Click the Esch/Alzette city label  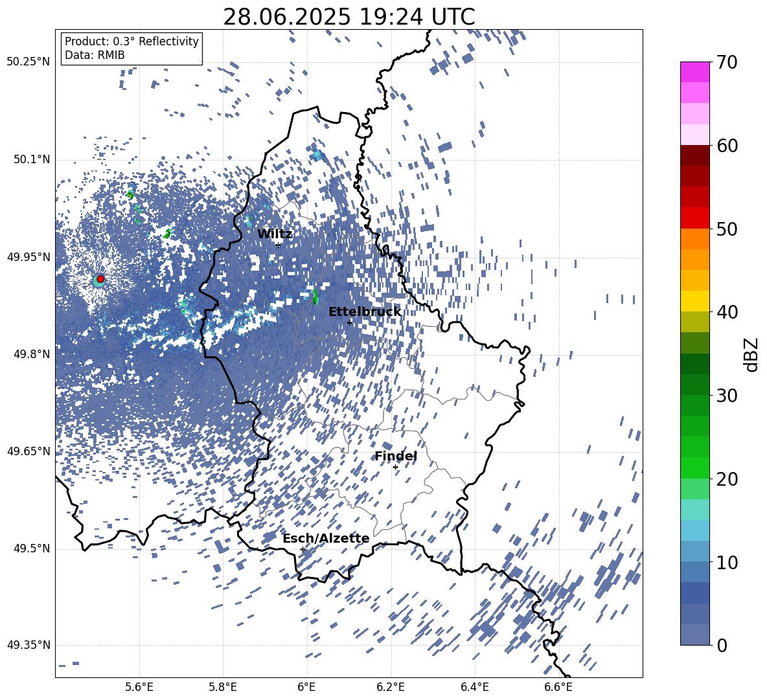(326, 539)
